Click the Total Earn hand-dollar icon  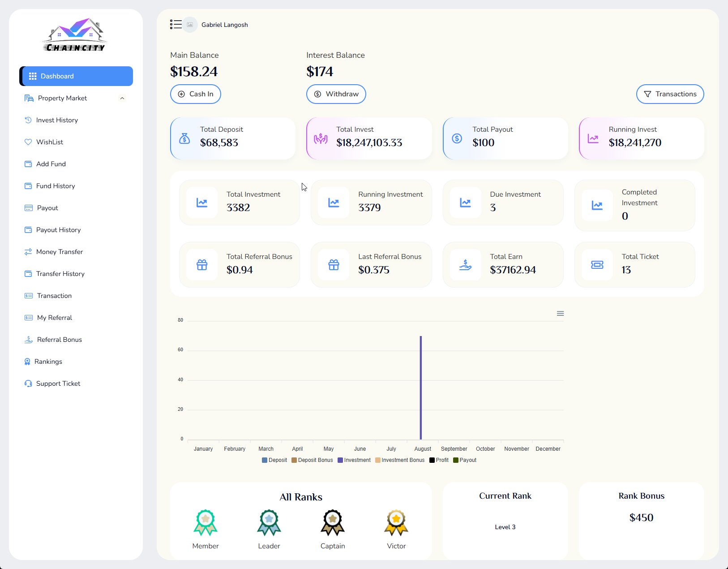pos(466,265)
